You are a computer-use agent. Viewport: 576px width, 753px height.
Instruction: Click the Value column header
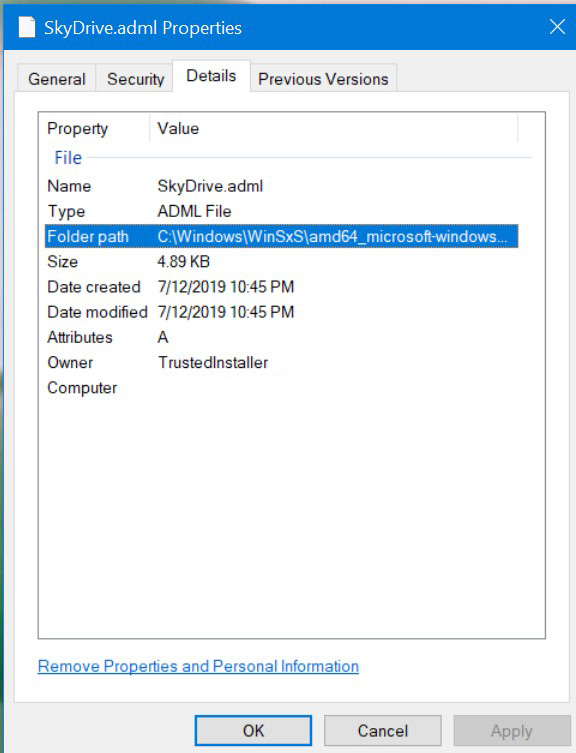click(334, 128)
